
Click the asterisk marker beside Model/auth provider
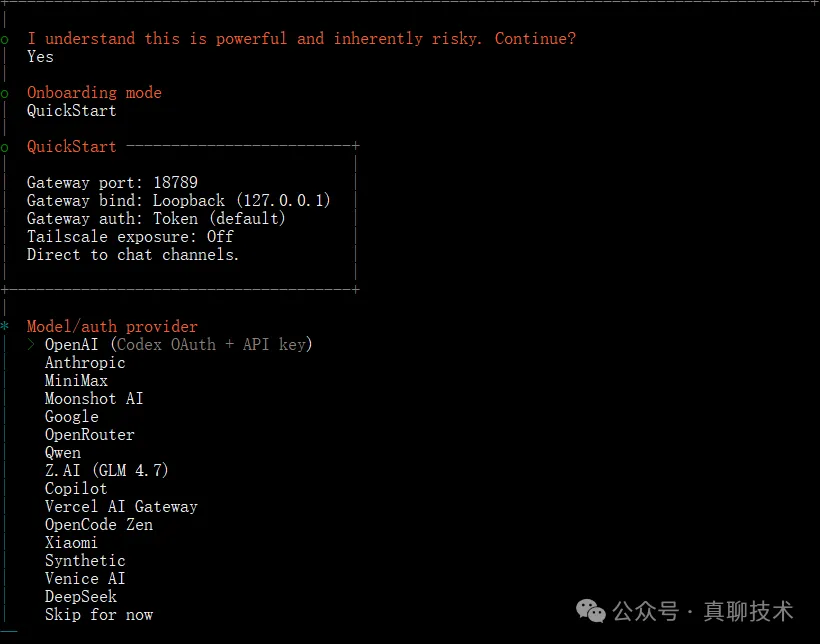click(5, 327)
